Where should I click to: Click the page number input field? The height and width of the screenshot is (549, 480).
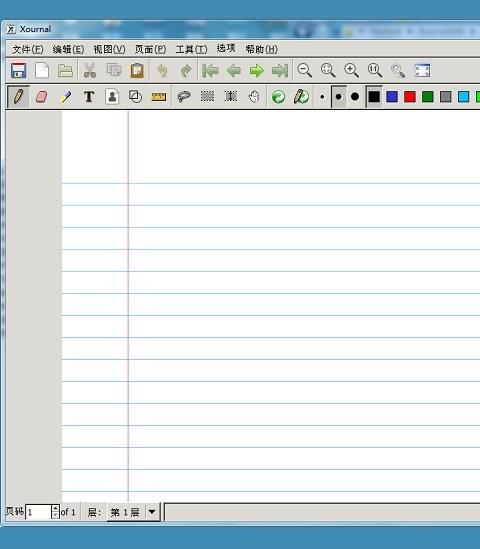pos(39,512)
